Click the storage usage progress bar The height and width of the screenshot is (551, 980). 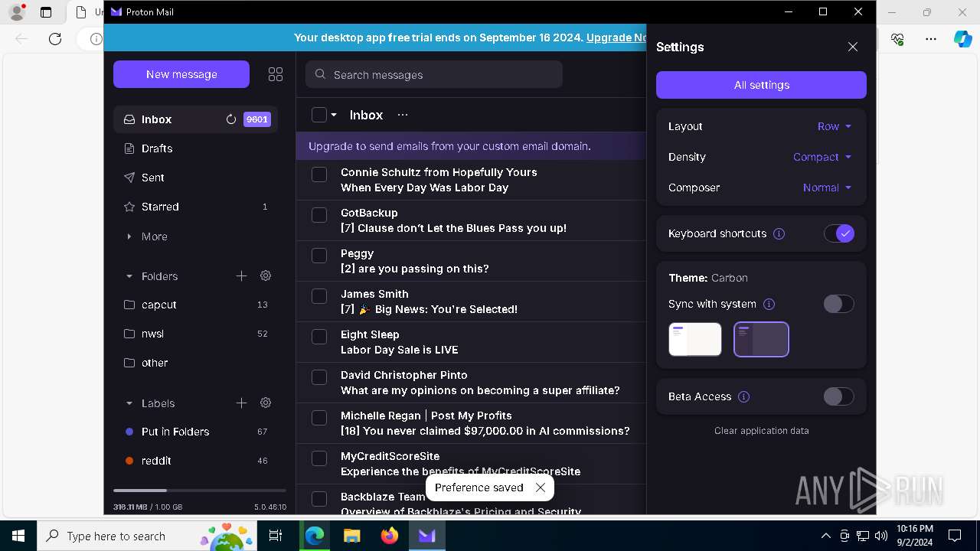[200, 490]
